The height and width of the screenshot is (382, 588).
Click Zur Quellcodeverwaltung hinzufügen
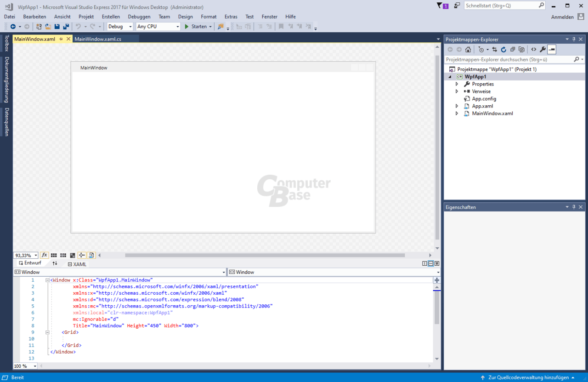coord(527,377)
